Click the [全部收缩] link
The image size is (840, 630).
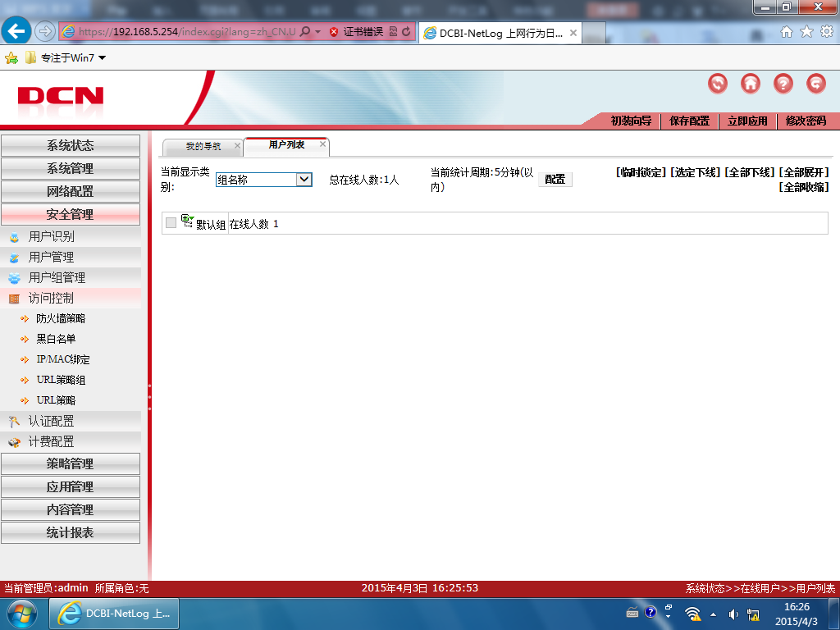(x=804, y=188)
